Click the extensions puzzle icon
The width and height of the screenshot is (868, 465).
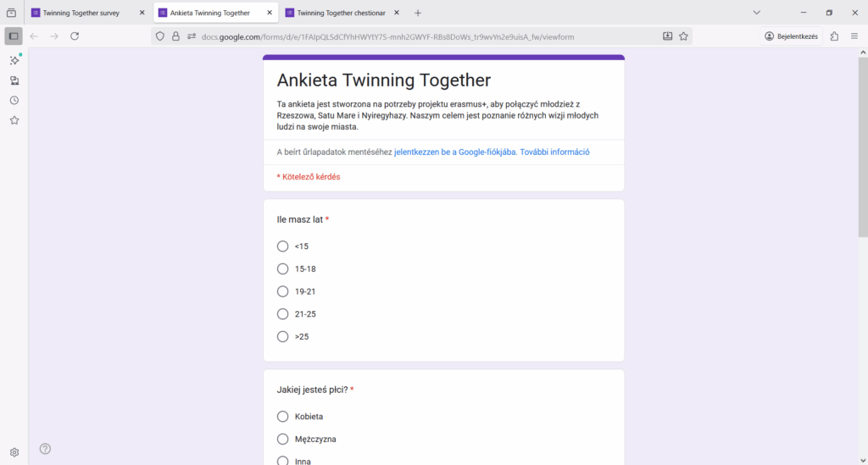[x=834, y=36]
